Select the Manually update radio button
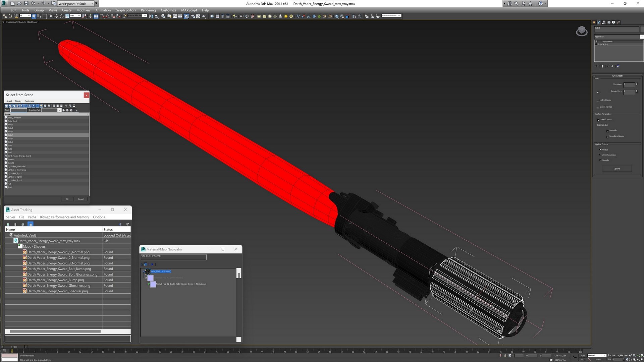The height and width of the screenshot is (362, 644). (x=600, y=160)
